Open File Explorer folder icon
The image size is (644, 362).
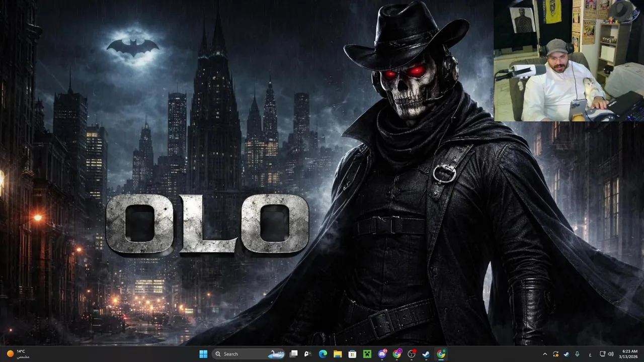pyautogui.click(x=338, y=354)
